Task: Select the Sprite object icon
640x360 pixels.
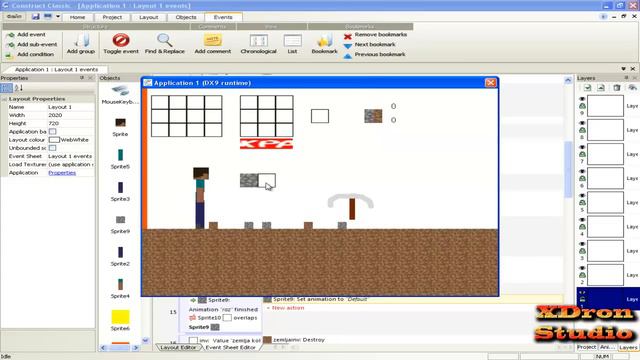Action: point(120,123)
